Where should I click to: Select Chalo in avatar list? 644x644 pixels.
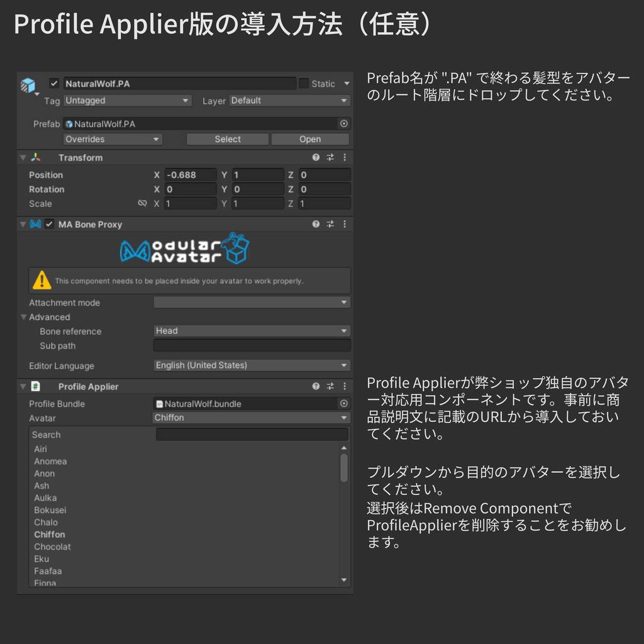click(x=46, y=523)
